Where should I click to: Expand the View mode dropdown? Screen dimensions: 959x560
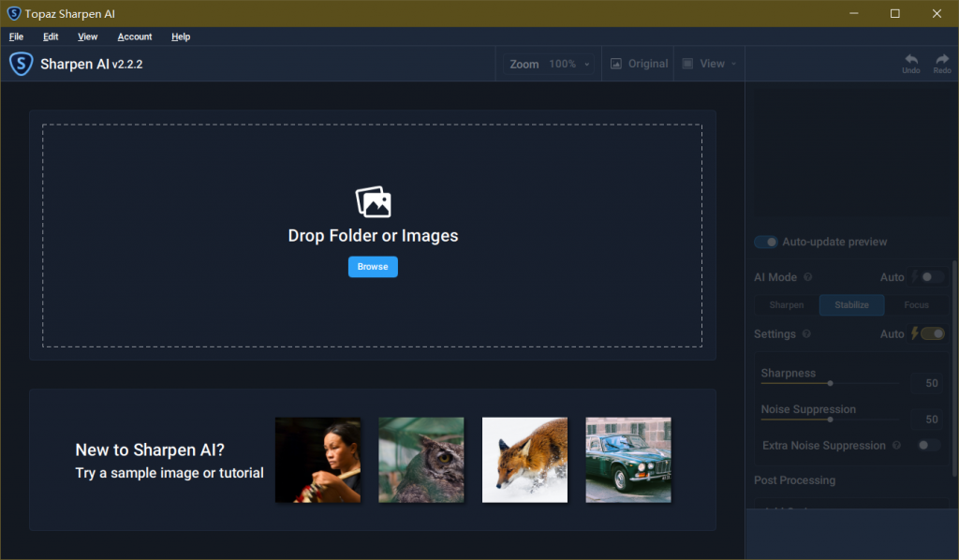click(x=709, y=64)
